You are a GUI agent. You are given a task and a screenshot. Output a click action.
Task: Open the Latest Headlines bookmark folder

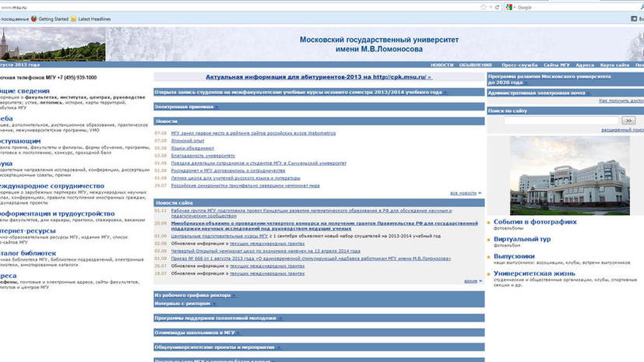[x=90, y=19]
